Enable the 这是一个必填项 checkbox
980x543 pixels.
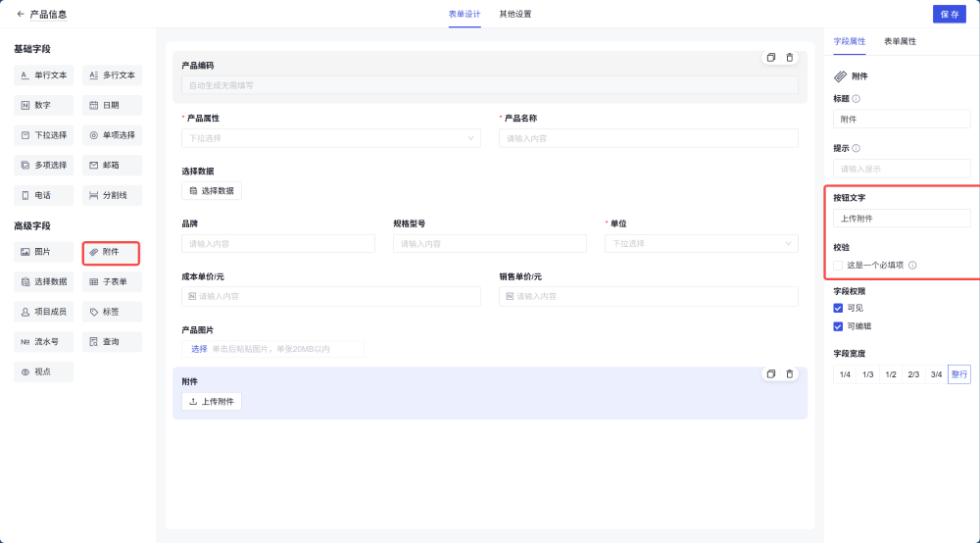[838, 265]
